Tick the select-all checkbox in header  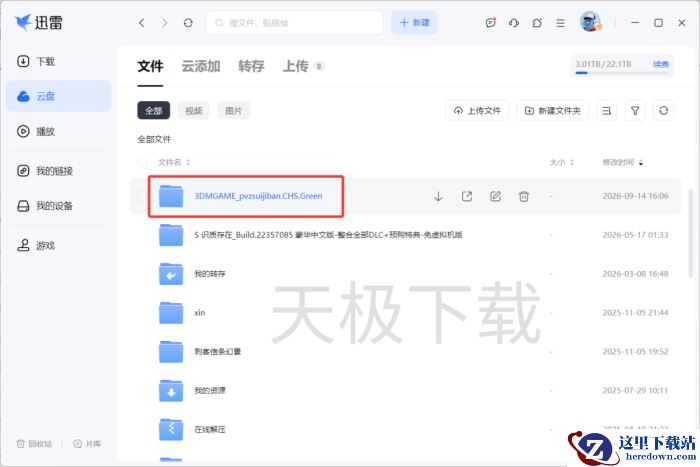point(142,162)
